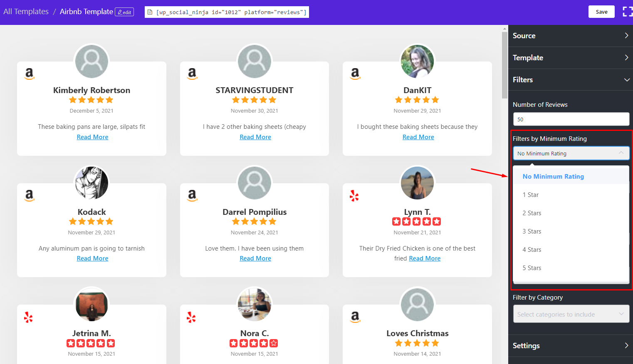Screen dimensions: 633x364
Task: Click the Amazon icon on Kodack's review
Action: 29,195
